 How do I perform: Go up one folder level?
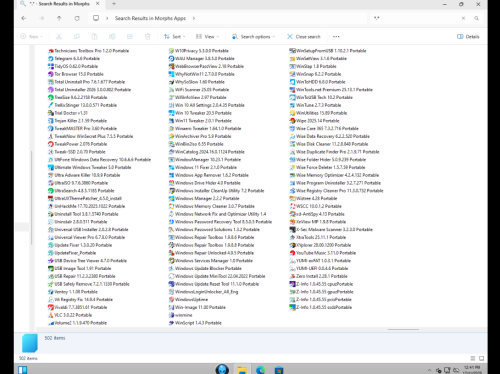(59, 18)
